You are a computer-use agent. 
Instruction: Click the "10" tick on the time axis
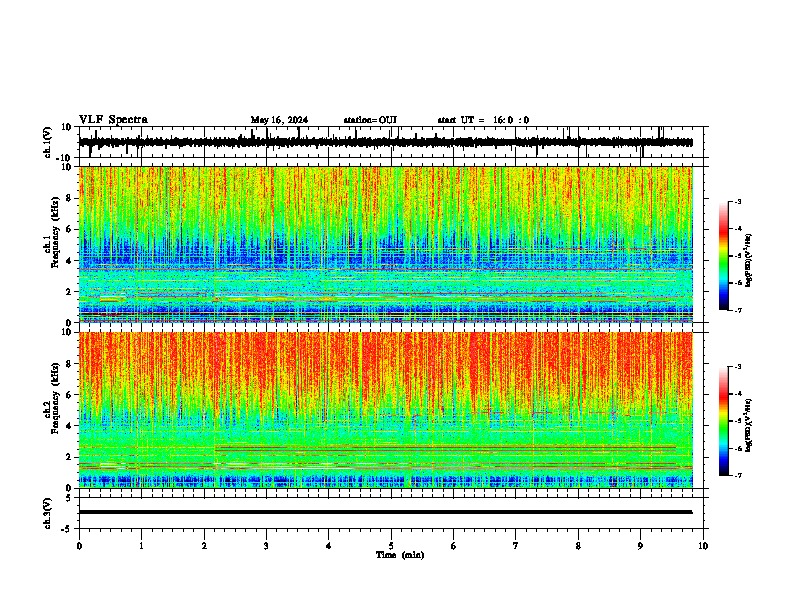703,546
